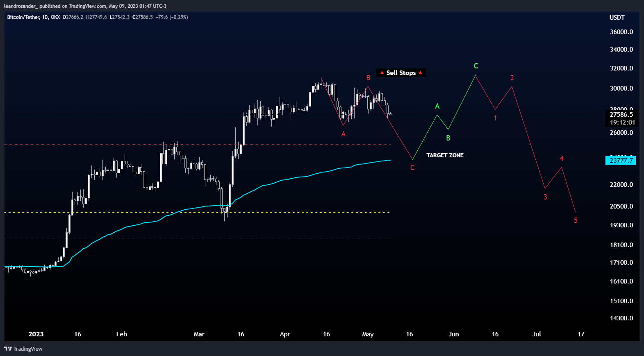Click the 20500.0 price axis label
Screen dimensions: 644x356
point(621,206)
